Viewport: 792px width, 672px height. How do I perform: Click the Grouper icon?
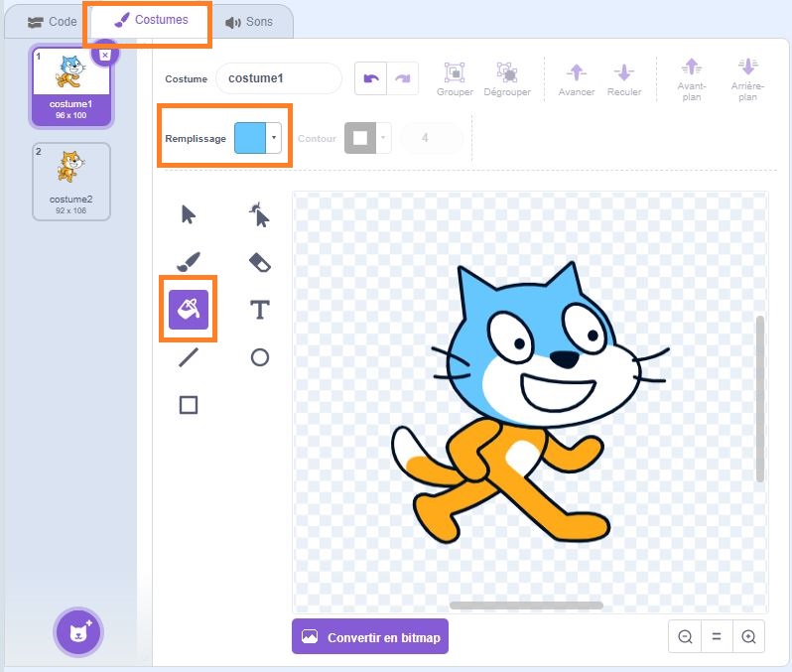pyautogui.click(x=455, y=72)
